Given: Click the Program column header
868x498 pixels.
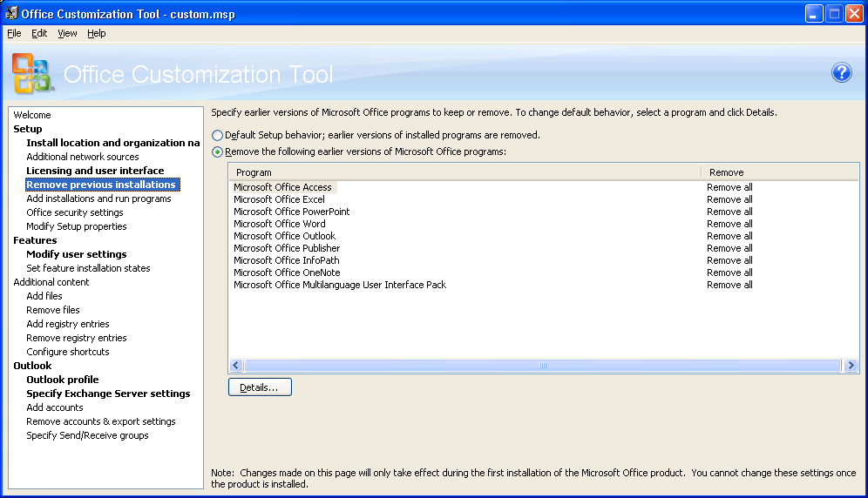Looking at the screenshot, I should tap(465, 172).
